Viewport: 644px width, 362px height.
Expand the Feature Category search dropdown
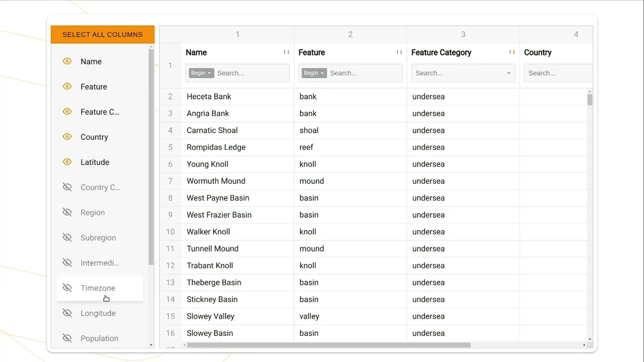coord(508,73)
